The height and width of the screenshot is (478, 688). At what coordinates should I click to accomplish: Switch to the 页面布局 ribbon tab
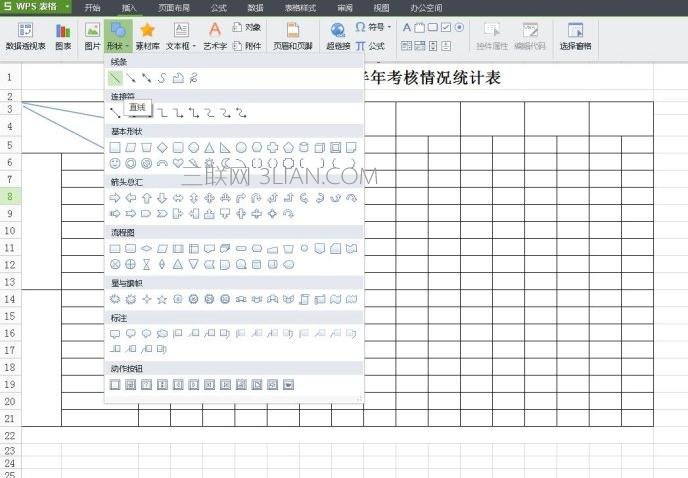coord(174,7)
